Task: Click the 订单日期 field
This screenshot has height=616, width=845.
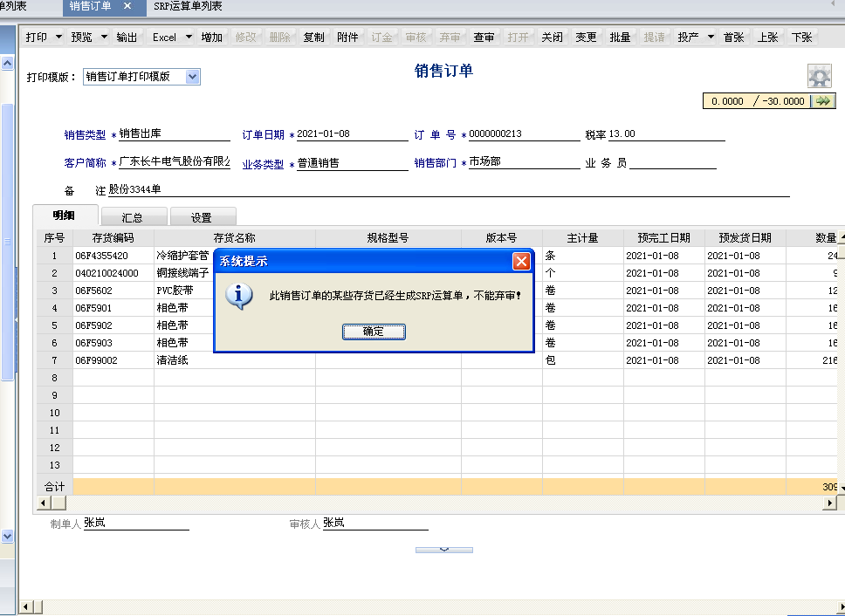Action: tap(352, 134)
